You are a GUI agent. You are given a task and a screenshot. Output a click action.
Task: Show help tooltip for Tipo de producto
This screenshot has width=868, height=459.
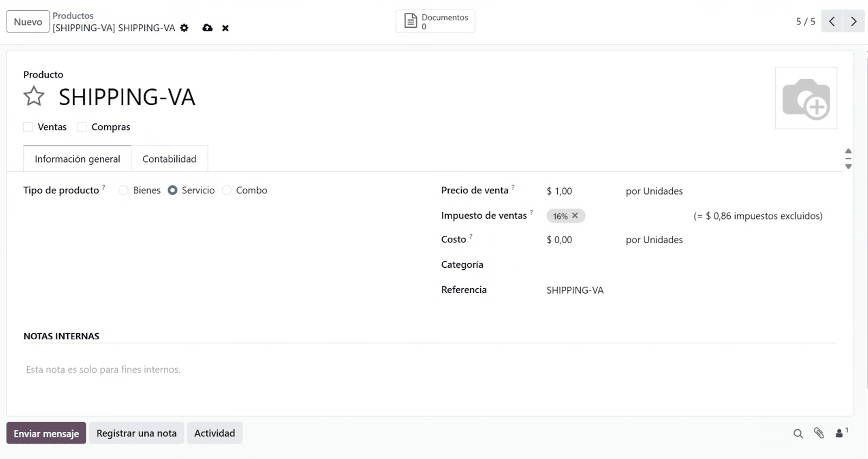pos(104,188)
